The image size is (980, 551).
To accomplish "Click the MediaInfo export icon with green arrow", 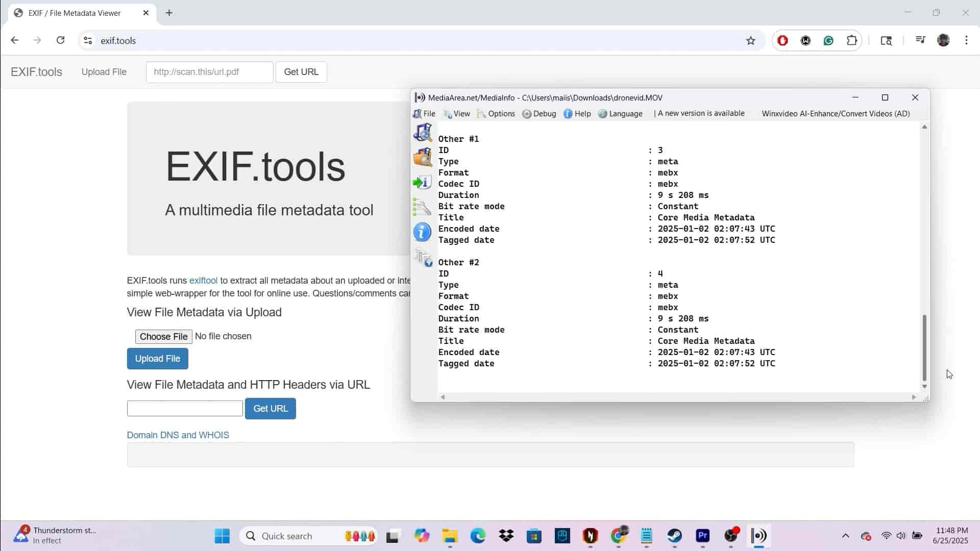I will [x=423, y=183].
